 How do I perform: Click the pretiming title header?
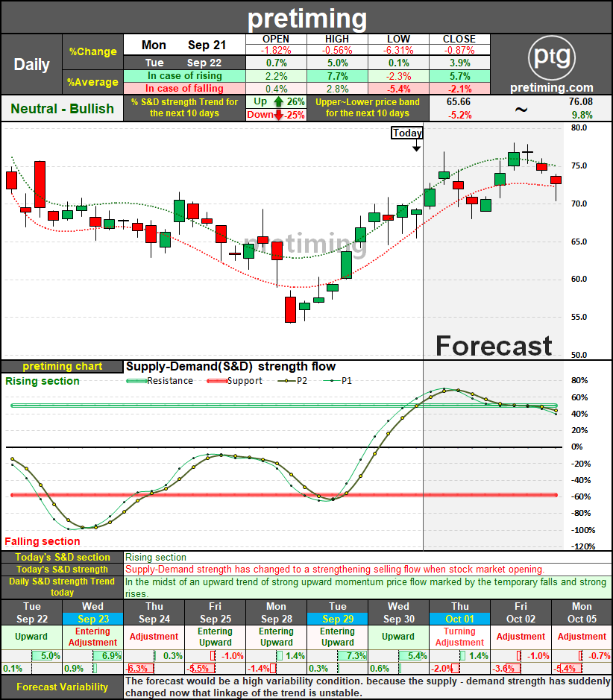(306, 19)
